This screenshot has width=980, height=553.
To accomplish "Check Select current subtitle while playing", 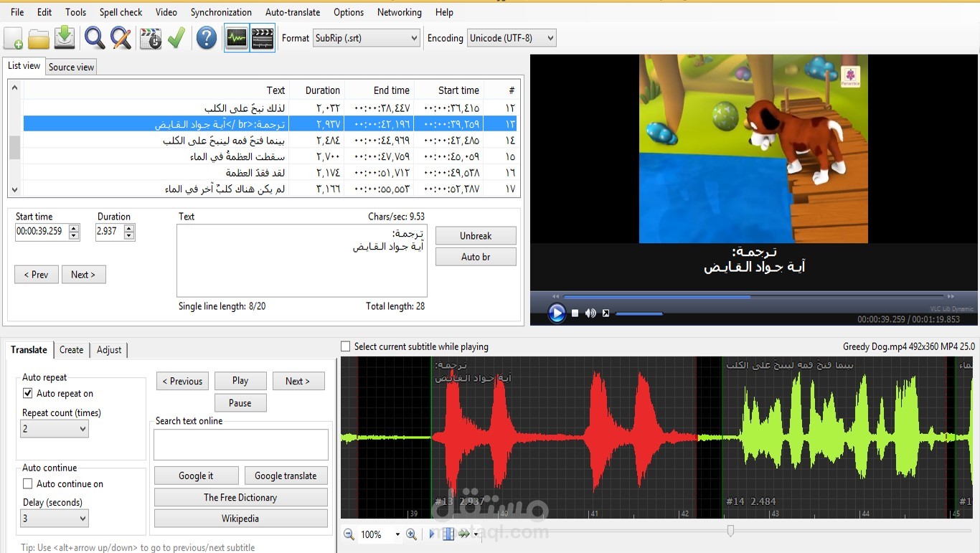I will tap(346, 346).
